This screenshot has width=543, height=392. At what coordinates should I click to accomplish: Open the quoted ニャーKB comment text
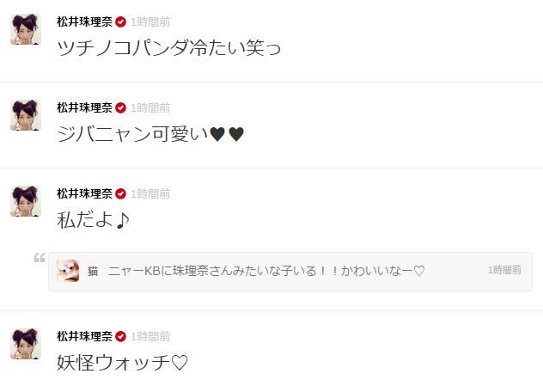tap(266, 271)
